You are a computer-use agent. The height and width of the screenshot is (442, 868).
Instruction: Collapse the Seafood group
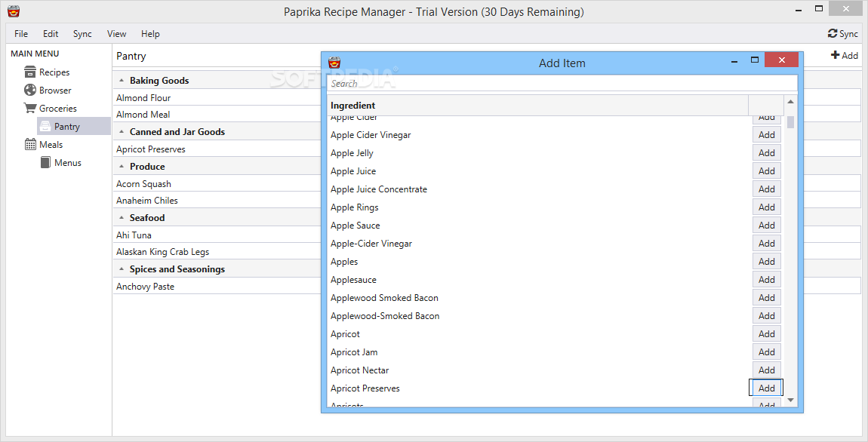pyautogui.click(x=122, y=217)
